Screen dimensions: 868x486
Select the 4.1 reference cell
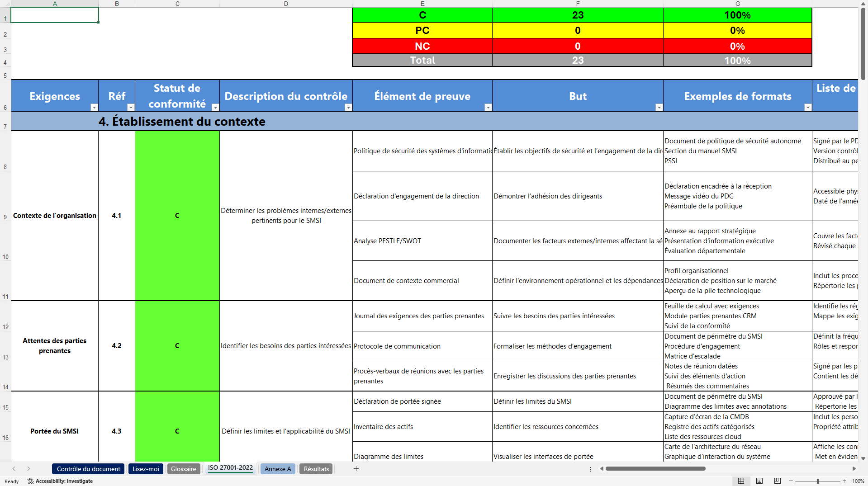tap(117, 216)
